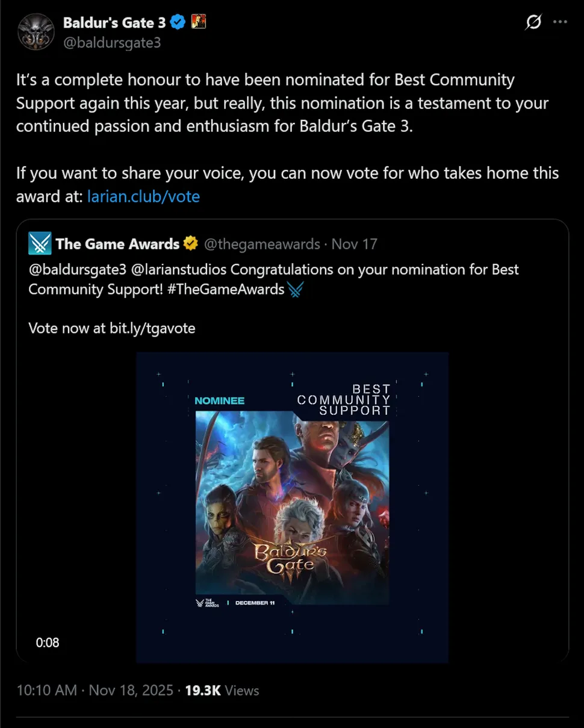Click The Game Awards gold verified badge
Image resolution: width=584 pixels, height=728 pixels.
(191, 244)
